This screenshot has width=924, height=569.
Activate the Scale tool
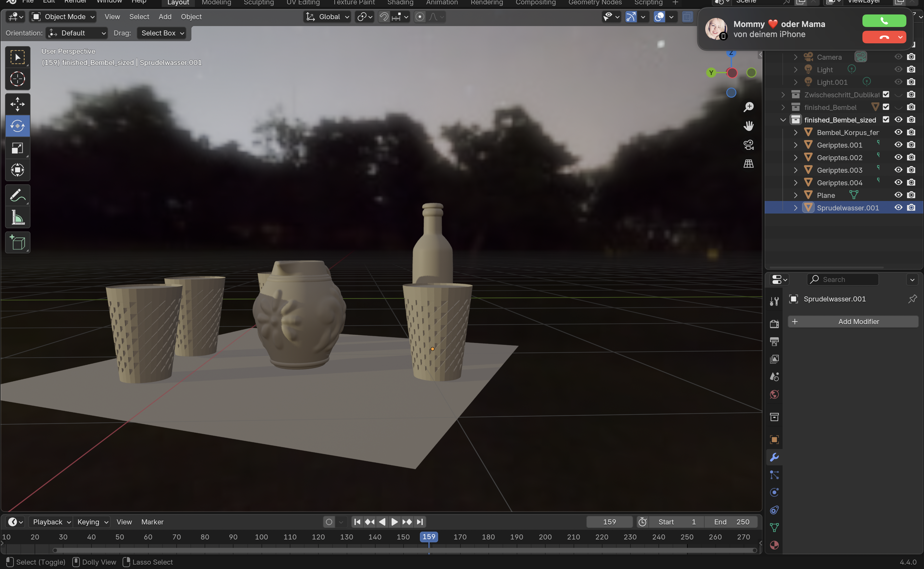pyautogui.click(x=17, y=148)
